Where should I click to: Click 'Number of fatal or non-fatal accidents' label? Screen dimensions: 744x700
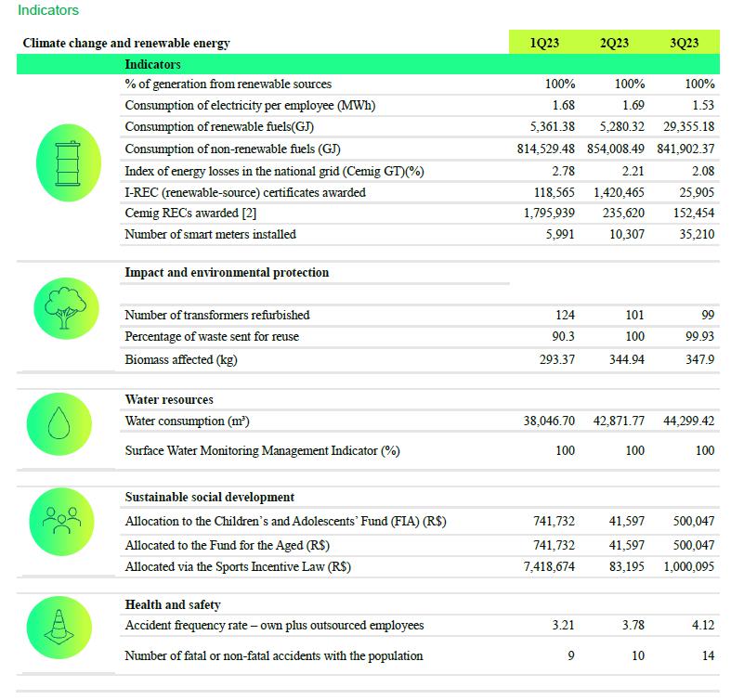(x=274, y=655)
